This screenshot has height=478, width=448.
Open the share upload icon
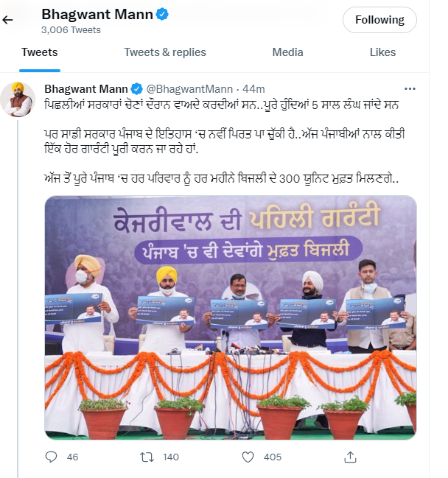pos(350,457)
